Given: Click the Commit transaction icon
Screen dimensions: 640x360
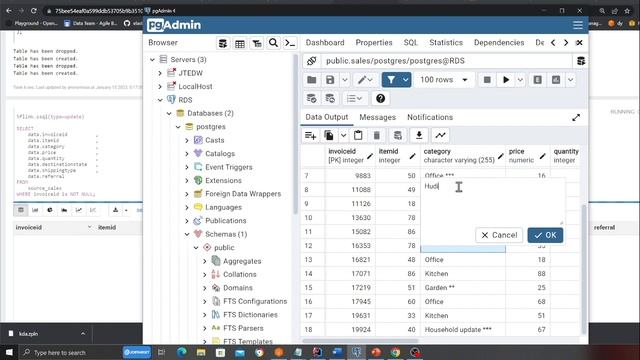Looking at the screenshot, I should (311, 99).
